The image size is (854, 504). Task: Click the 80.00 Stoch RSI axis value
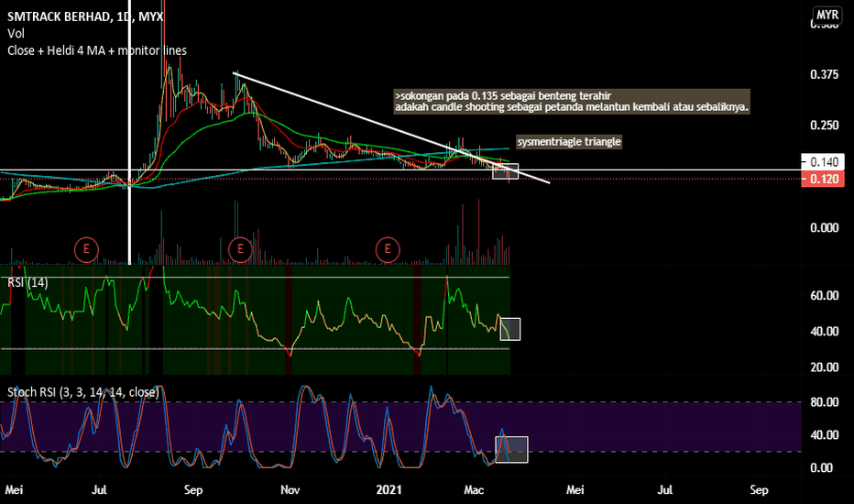[x=825, y=402]
